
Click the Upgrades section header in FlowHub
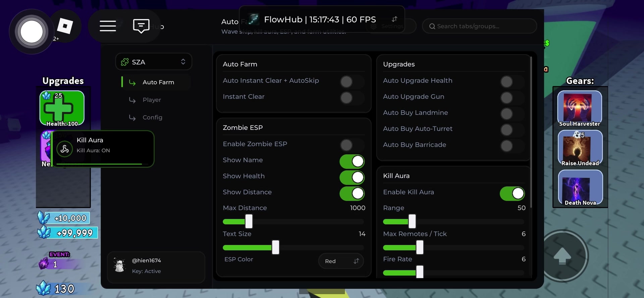click(399, 64)
